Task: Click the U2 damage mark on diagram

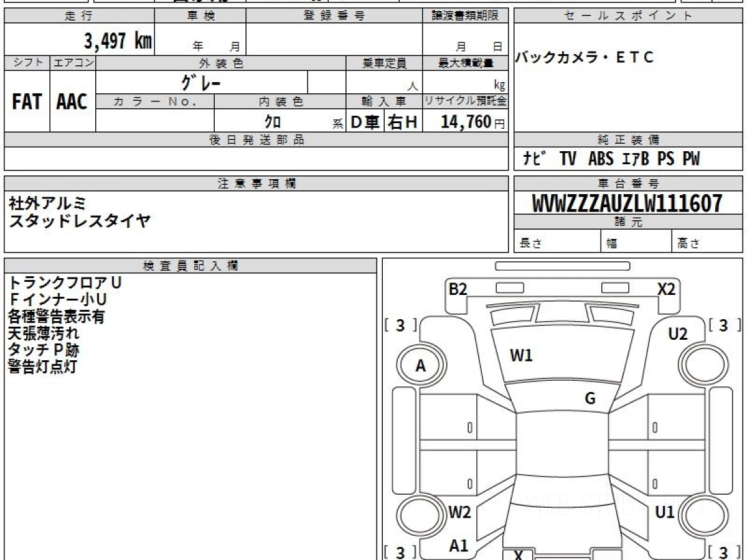Action: (678, 334)
